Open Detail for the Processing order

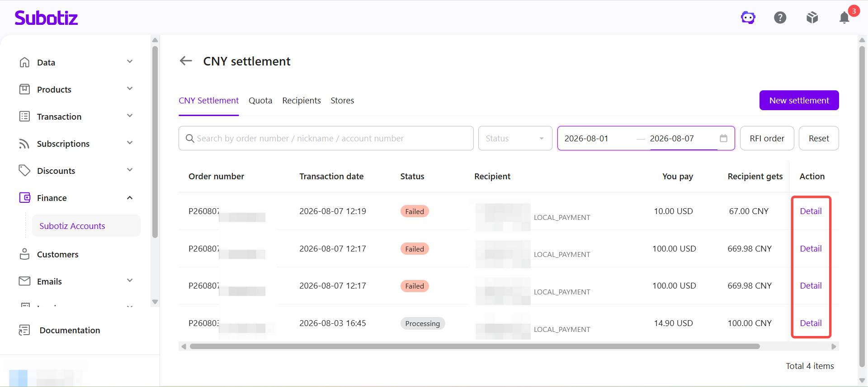tap(811, 323)
